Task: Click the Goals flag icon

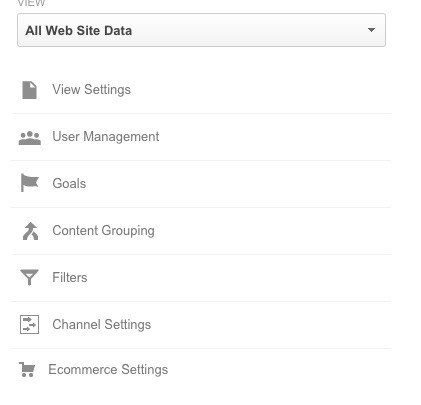Action: (x=29, y=183)
